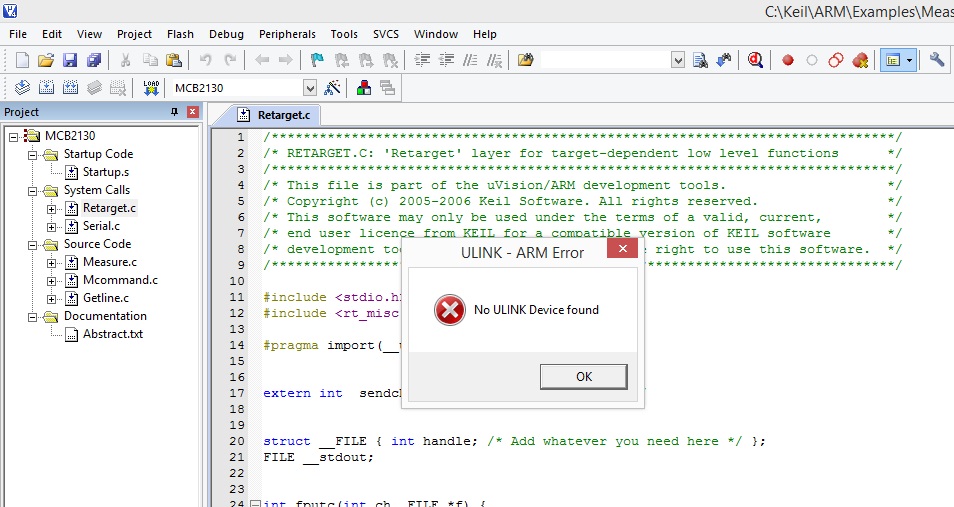The width and height of the screenshot is (954, 507).
Task: Collapse the MCB2130 project root node
Action: click(x=13, y=136)
